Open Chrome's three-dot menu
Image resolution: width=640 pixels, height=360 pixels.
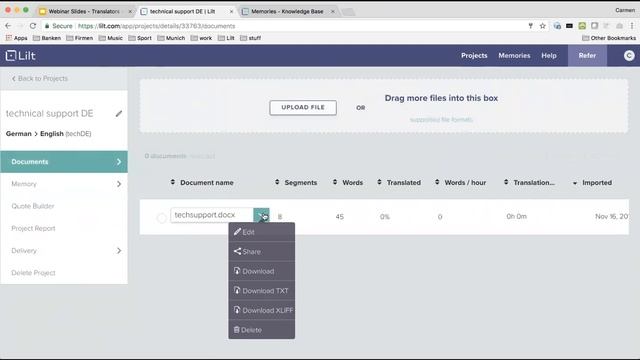tap(632, 26)
